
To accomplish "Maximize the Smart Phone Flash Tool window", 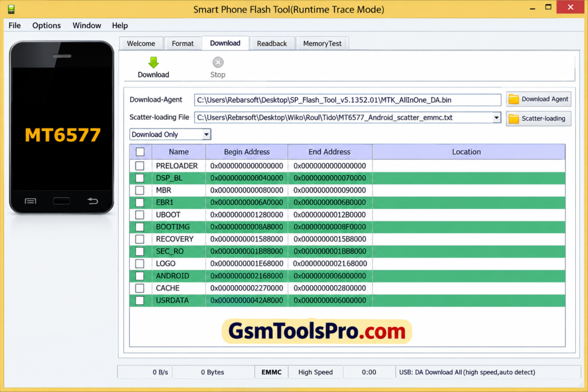I will click(548, 7).
